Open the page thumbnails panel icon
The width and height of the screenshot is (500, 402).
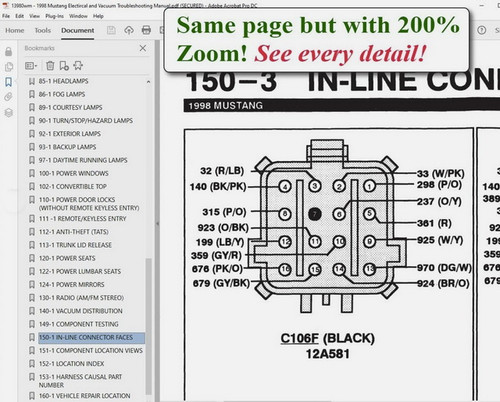point(9,67)
